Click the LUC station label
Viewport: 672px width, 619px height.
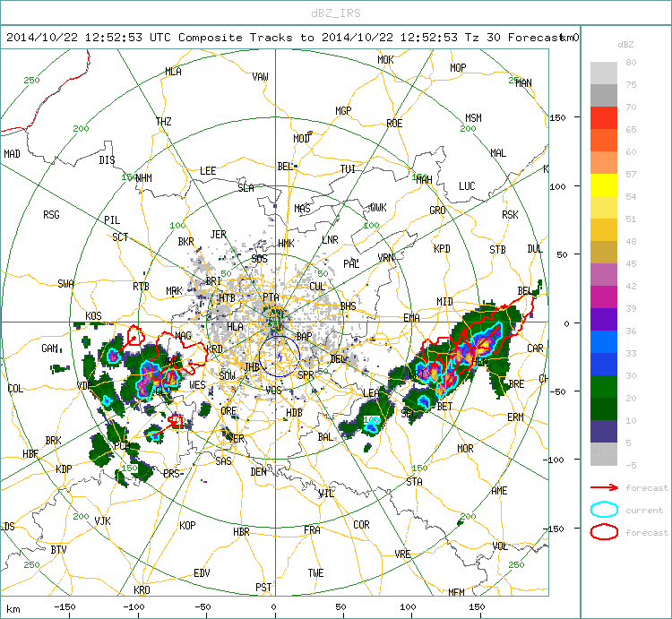(x=467, y=186)
